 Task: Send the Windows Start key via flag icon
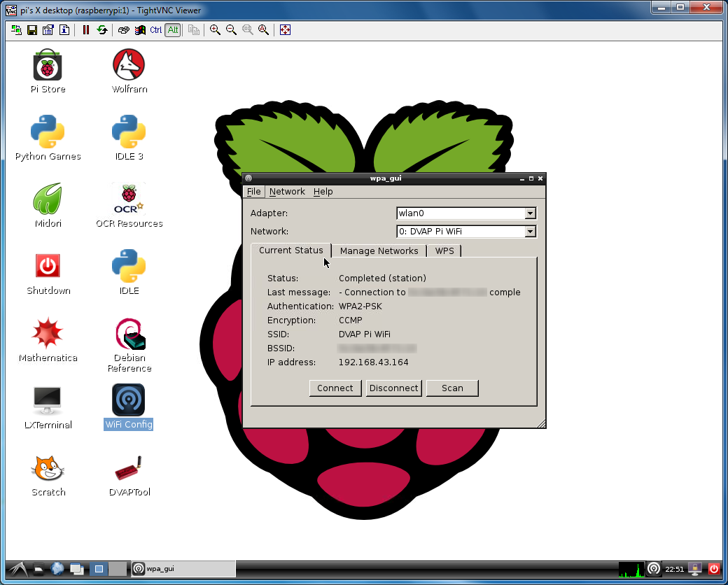tap(140, 30)
